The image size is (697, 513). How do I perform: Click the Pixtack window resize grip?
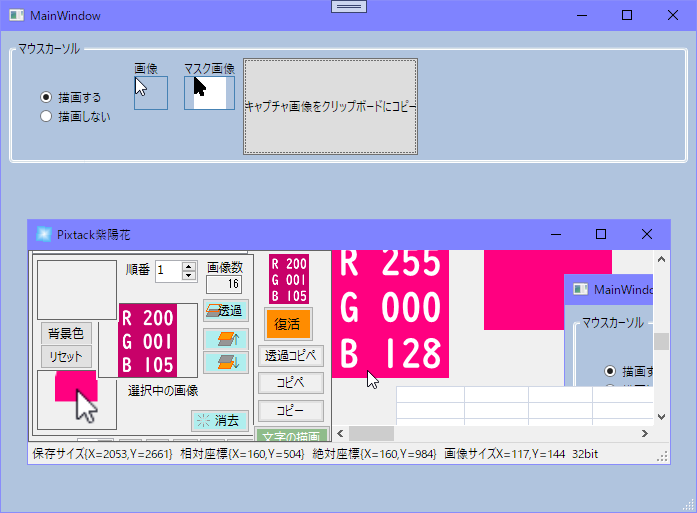pyautogui.click(x=662, y=457)
